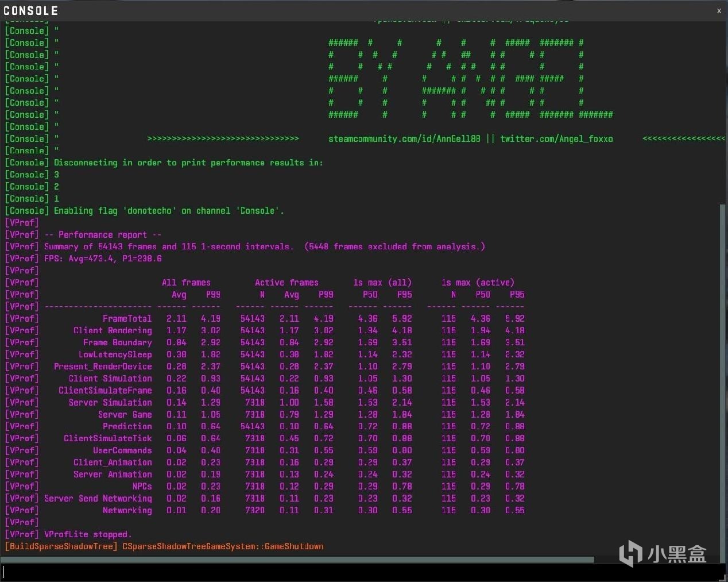The height and width of the screenshot is (582, 728).
Task: Click the '1s max (active)' column header
Action: 478,283
